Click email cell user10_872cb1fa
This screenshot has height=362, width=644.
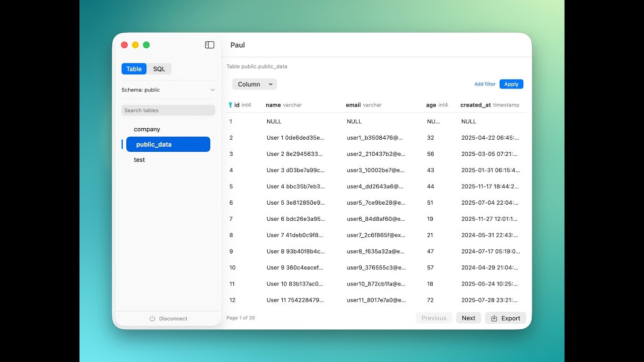[376, 284]
